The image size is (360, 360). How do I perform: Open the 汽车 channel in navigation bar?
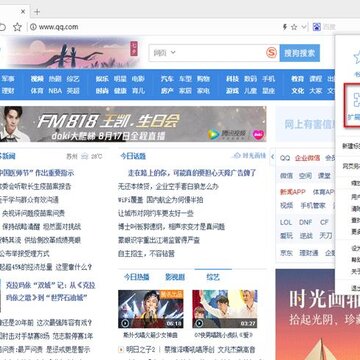coord(167,79)
